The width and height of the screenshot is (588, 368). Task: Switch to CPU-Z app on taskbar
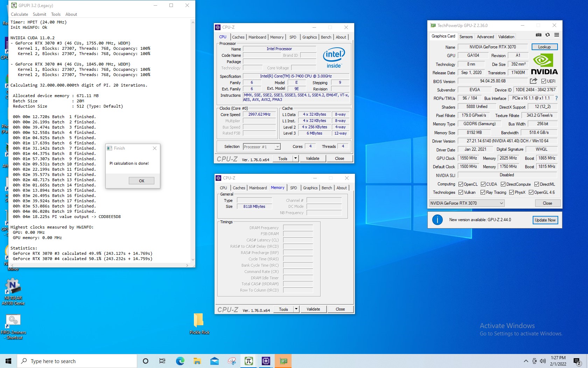266,361
